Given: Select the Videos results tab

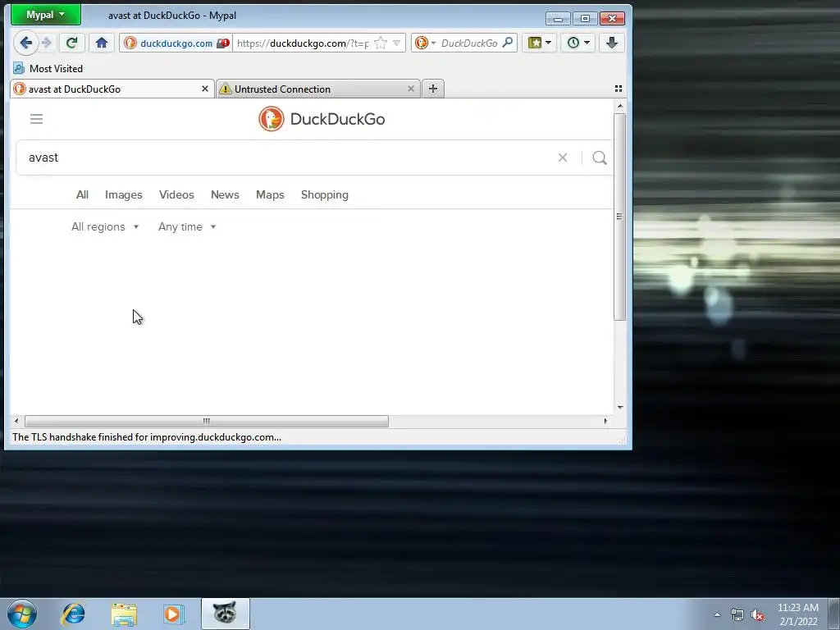Looking at the screenshot, I should (176, 195).
